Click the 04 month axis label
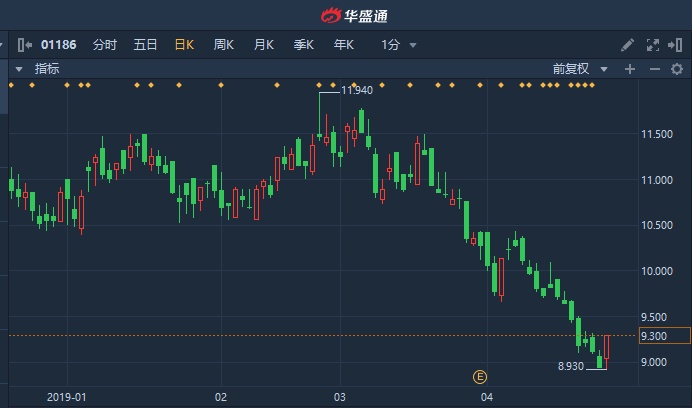 pyautogui.click(x=486, y=397)
